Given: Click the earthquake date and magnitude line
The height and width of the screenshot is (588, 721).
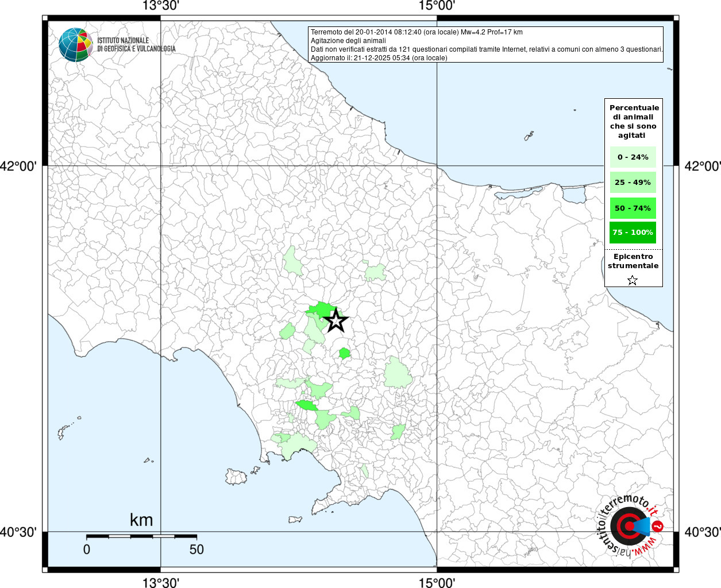Looking at the screenshot, I should (417, 32).
